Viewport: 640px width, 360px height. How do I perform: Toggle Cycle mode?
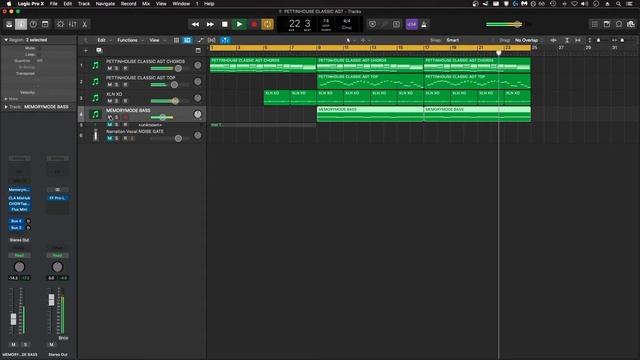click(267, 24)
